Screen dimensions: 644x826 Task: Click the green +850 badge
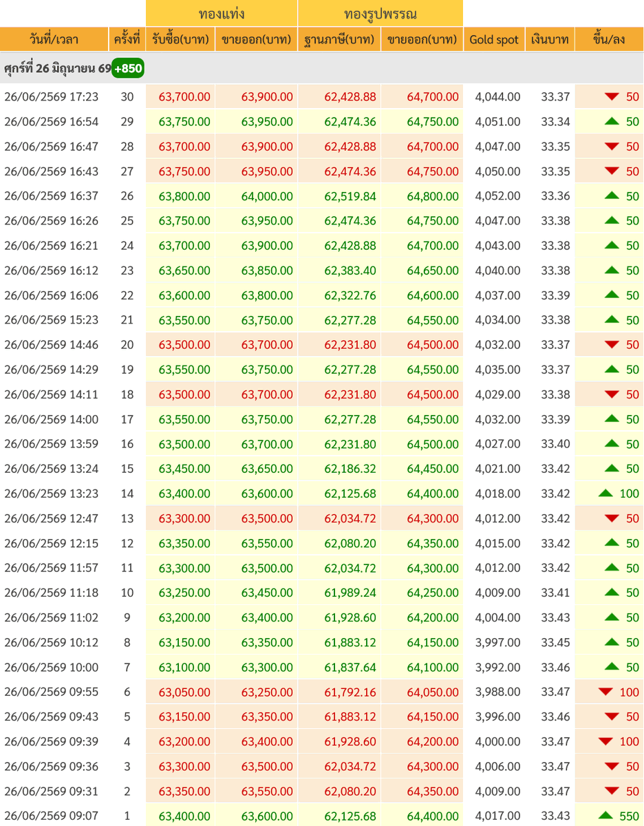[127, 70]
